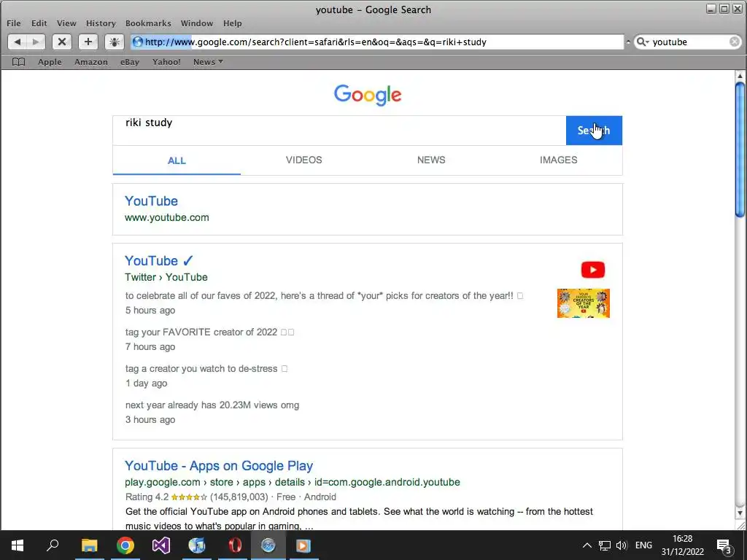Open the Bookmarks menu
The height and width of the screenshot is (560, 747).
pyautogui.click(x=148, y=23)
